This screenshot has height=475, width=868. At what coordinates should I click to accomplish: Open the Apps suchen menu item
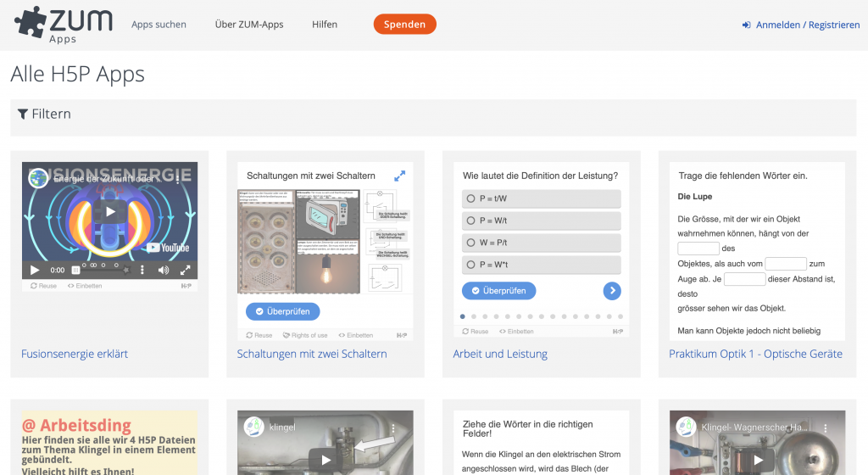[159, 25]
